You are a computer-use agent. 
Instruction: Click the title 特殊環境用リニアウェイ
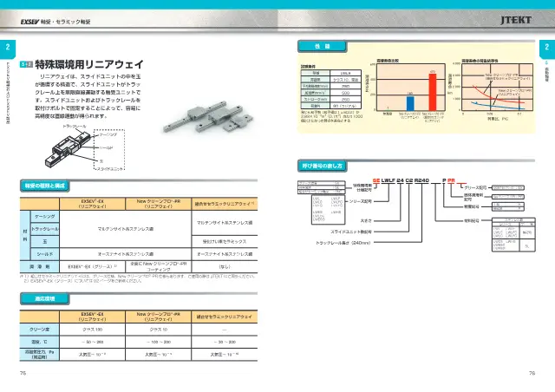88,64
